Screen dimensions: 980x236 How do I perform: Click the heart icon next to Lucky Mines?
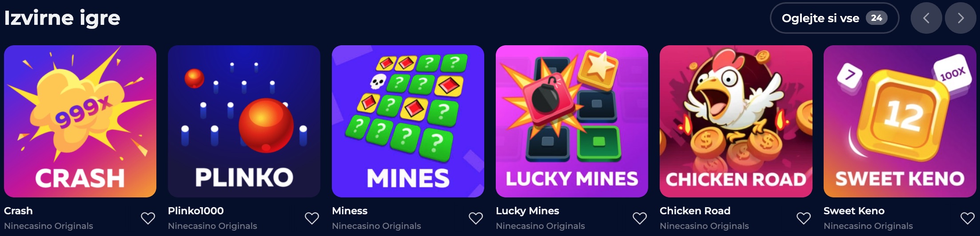pyautogui.click(x=640, y=218)
